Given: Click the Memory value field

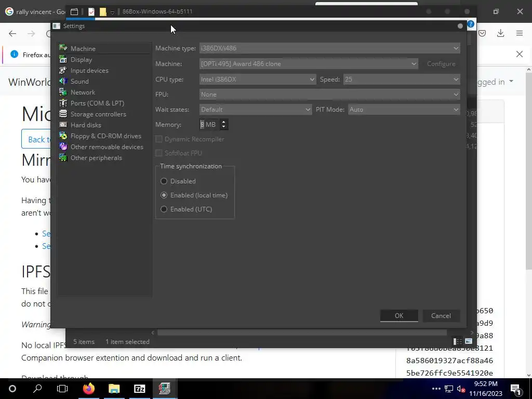Looking at the screenshot, I should pos(210,125).
